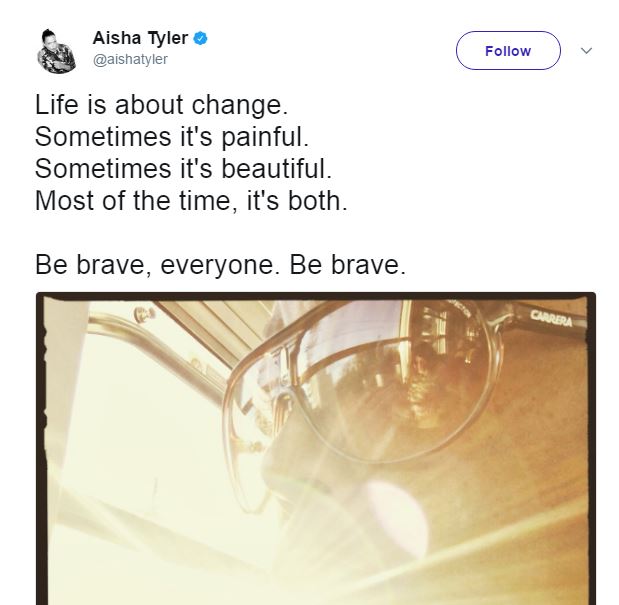Open the attached sunglasses photo
This screenshot has width=619, height=605.
[x=316, y=448]
